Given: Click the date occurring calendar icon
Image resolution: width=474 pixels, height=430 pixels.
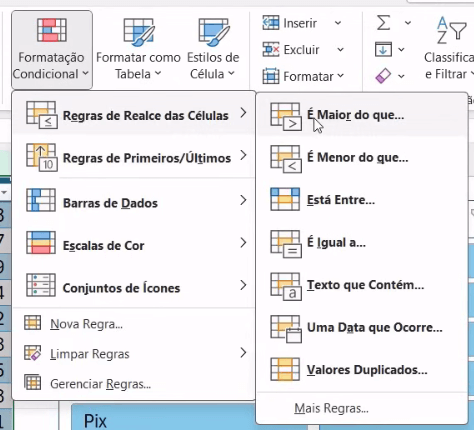Looking at the screenshot, I should click(x=286, y=329).
